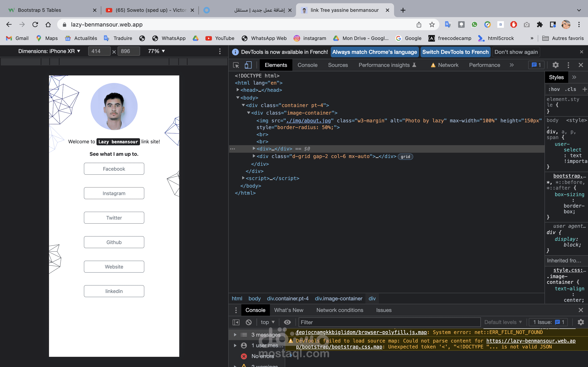588x367 pixels.
Task: Toggle the console sidebar panel icon
Action: [236, 322]
